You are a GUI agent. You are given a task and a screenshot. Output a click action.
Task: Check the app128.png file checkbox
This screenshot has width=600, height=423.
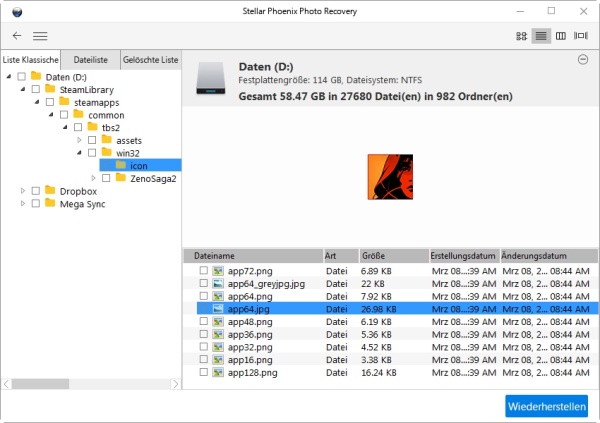pos(204,372)
